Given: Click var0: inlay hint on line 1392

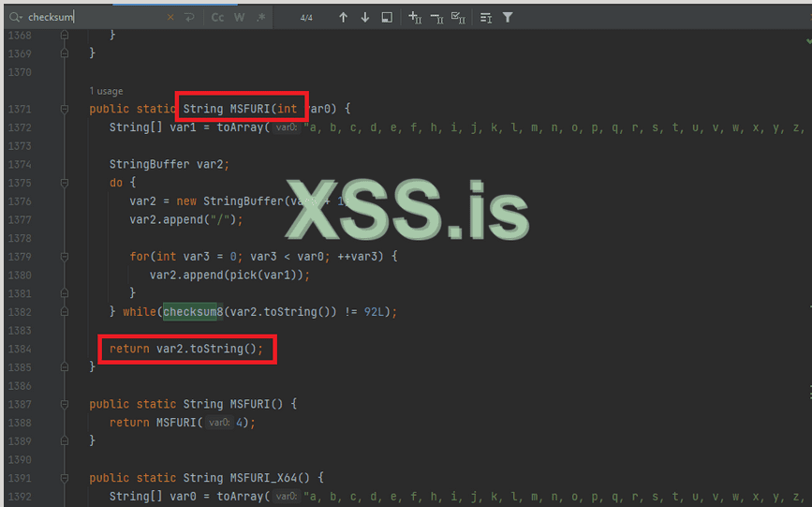Looking at the screenshot, I should tap(287, 496).
